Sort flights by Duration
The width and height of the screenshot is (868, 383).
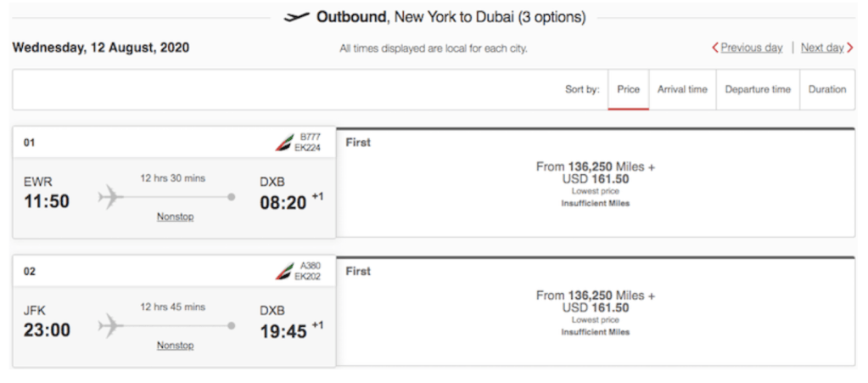tap(827, 89)
